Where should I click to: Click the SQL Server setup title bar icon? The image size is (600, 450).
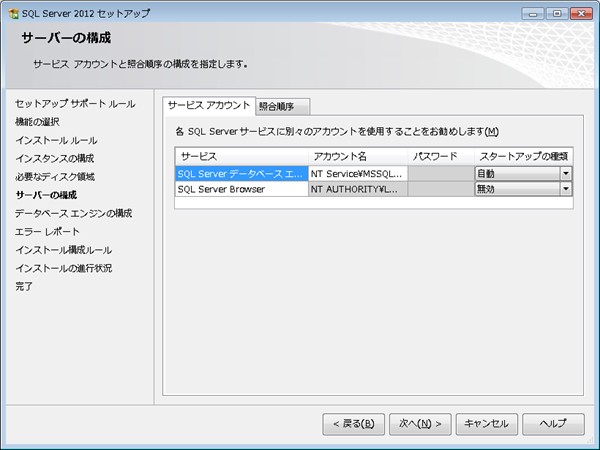[x=13, y=14]
